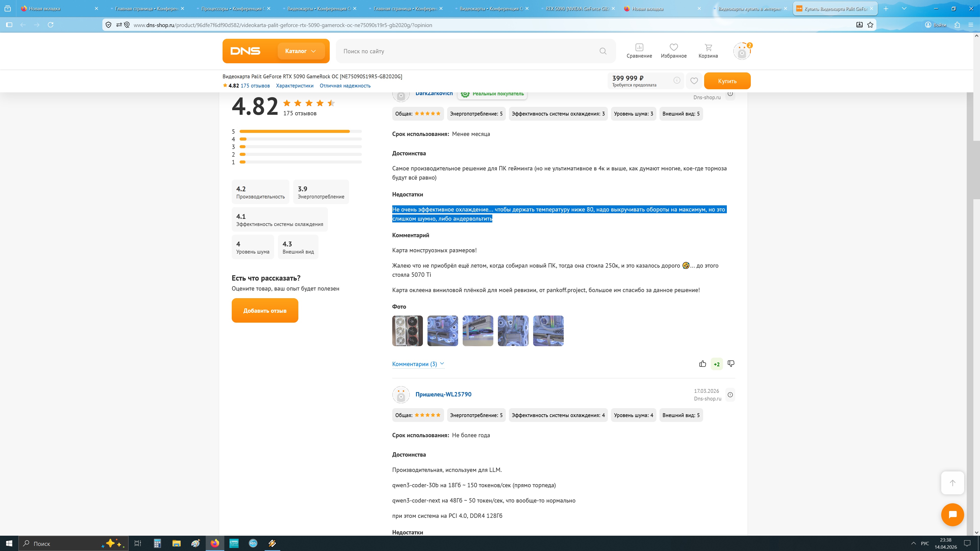980x551 pixels.
Task: Like the review with thumbs-up icon
Action: click(702, 364)
